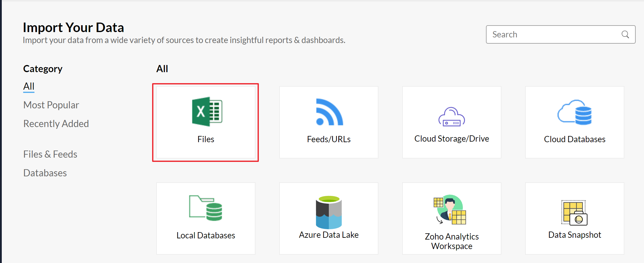Click the Feeds/URLs label text
644x263 pixels.
point(329,139)
